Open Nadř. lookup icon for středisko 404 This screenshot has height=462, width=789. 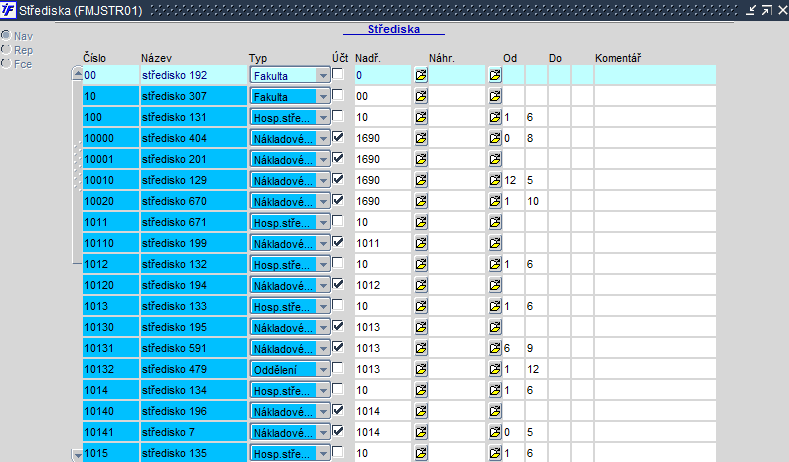click(x=421, y=138)
